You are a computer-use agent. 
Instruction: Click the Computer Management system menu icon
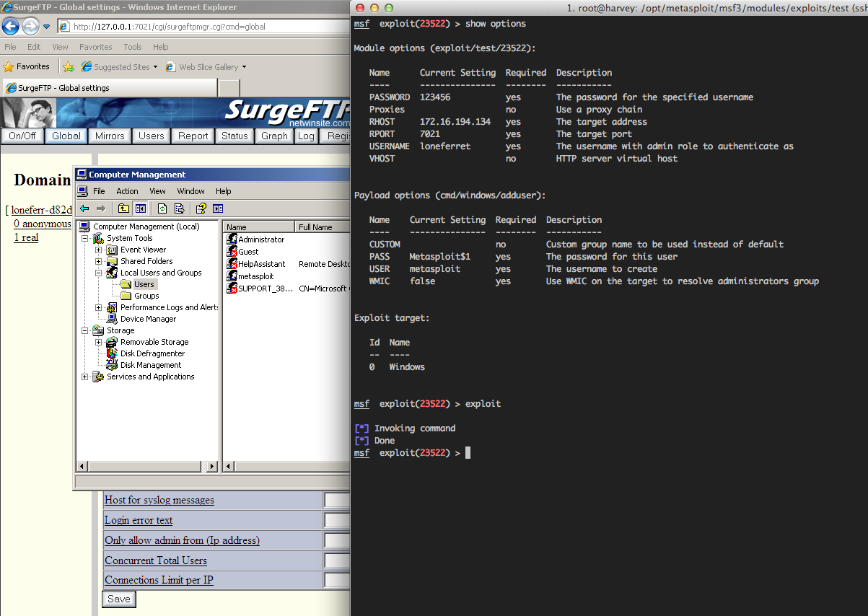[83, 191]
